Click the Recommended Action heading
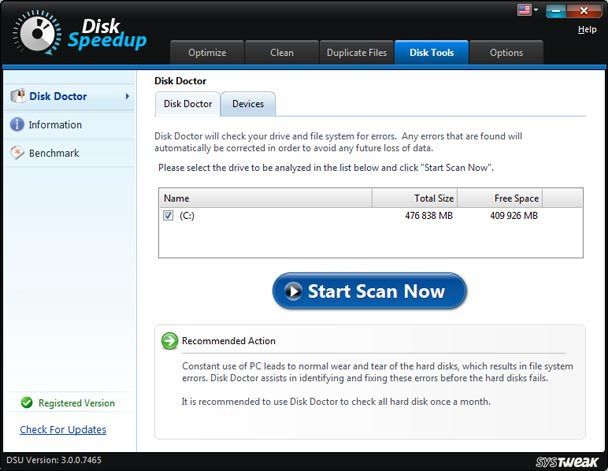 [x=229, y=341]
